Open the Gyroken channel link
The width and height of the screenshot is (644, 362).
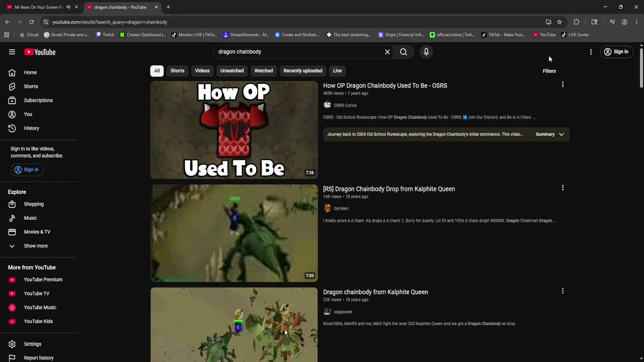point(341,209)
